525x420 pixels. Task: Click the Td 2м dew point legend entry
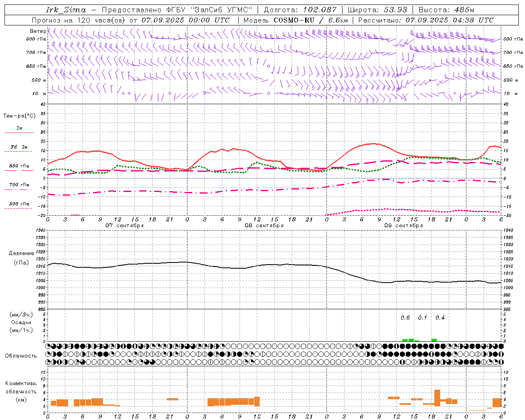tap(19, 147)
